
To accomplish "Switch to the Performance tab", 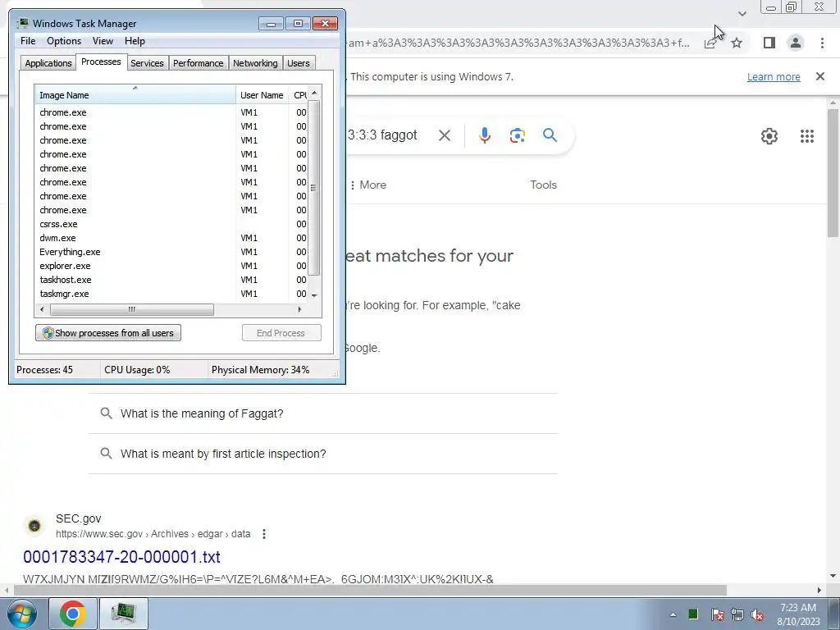I will [198, 63].
